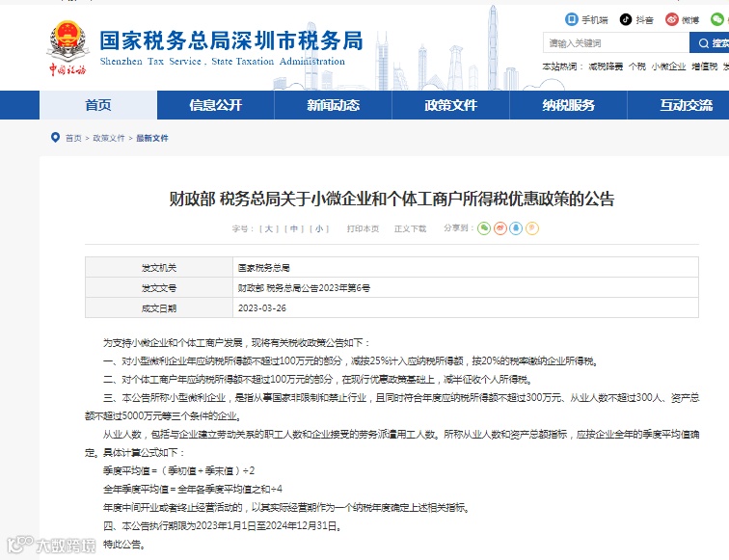The height and width of the screenshot is (560, 729).
Task: Click 正文下载 to download text
Action: [x=410, y=228]
